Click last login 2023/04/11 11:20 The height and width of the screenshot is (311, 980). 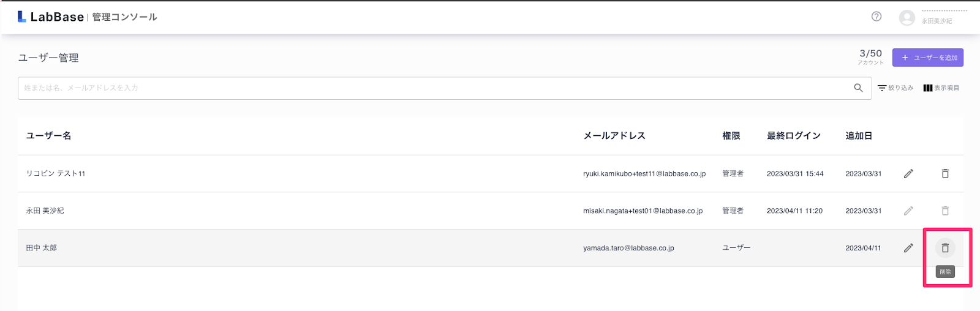pyautogui.click(x=794, y=211)
